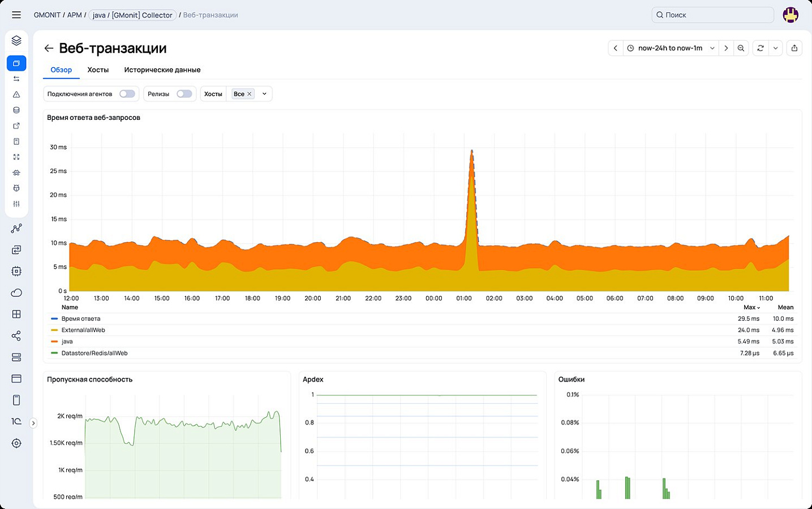812x509 pixels.
Task: Open the now-24h to now-1m time range dropdown
Action: click(x=671, y=48)
